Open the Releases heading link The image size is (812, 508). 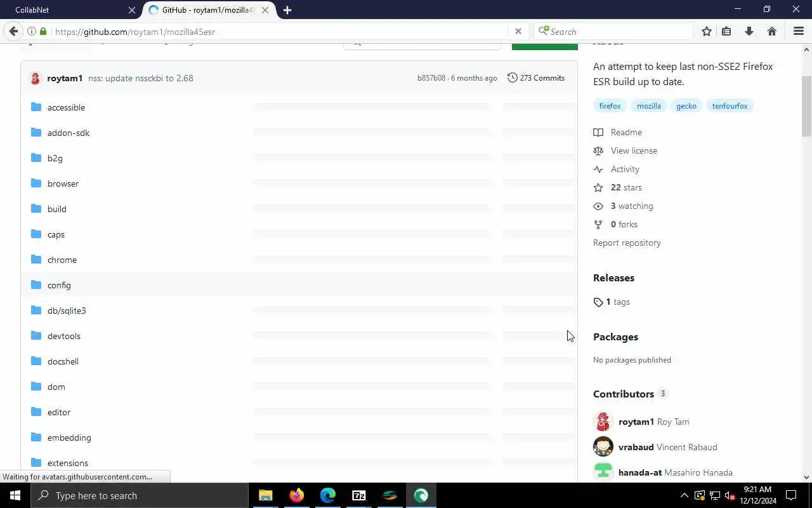coord(613,277)
